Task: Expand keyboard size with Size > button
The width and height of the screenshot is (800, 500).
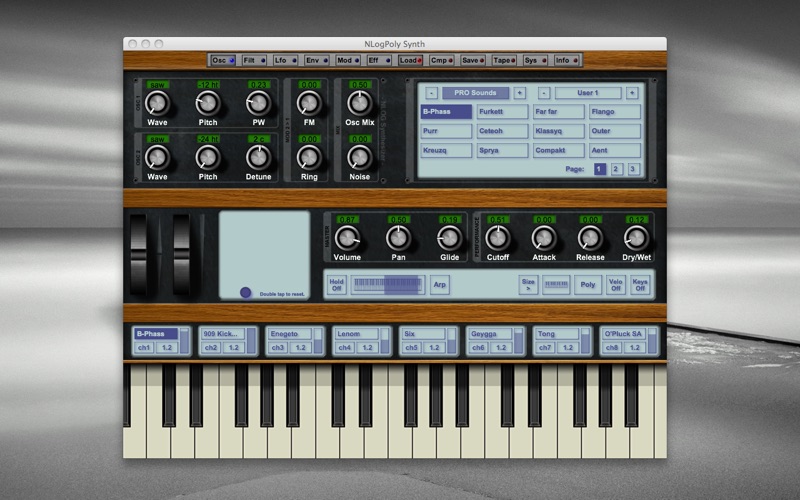Action: (x=529, y=285)
